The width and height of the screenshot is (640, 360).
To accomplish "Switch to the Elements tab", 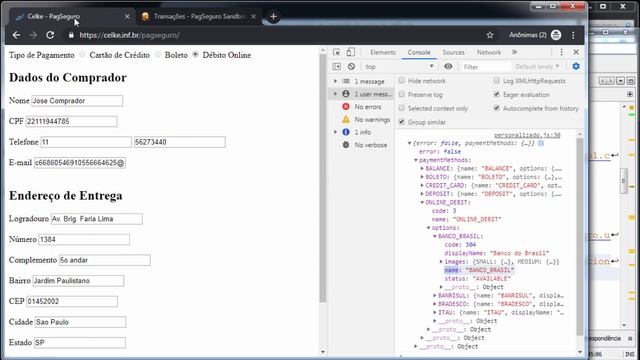I will (x=383, y=52).
